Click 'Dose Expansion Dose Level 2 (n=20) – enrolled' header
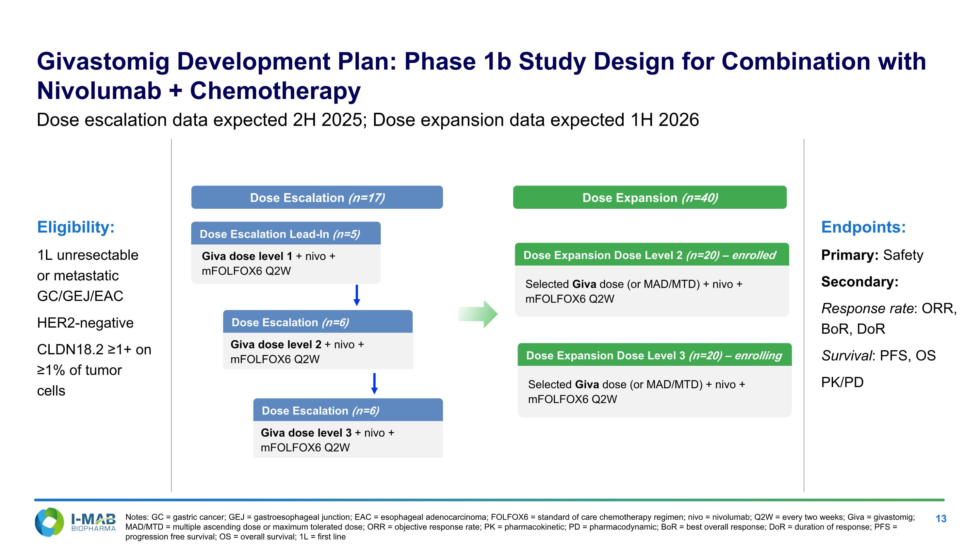This screenshot has height=551, width=980. click(x=652, y=254)
